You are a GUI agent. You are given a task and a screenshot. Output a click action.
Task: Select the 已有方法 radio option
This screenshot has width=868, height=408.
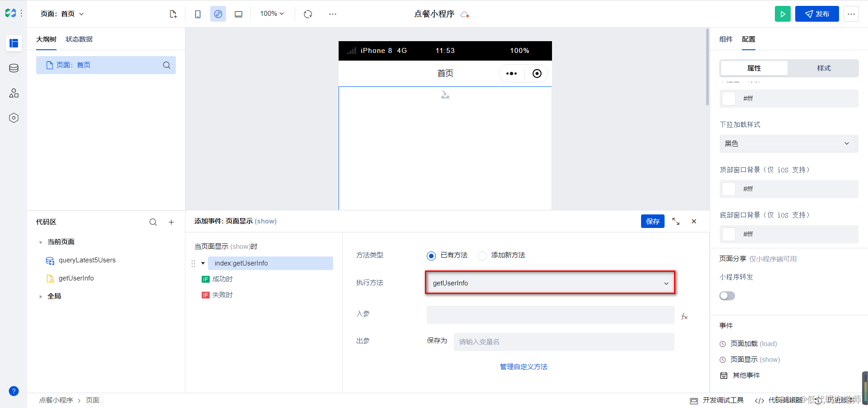431,256
